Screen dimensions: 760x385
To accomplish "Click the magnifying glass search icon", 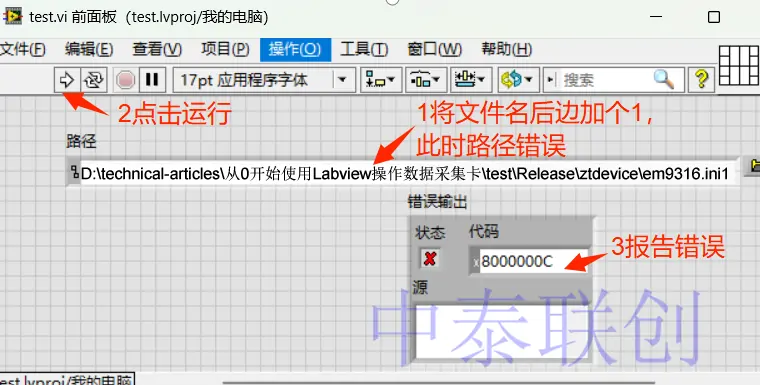I will tap(664, 79).
